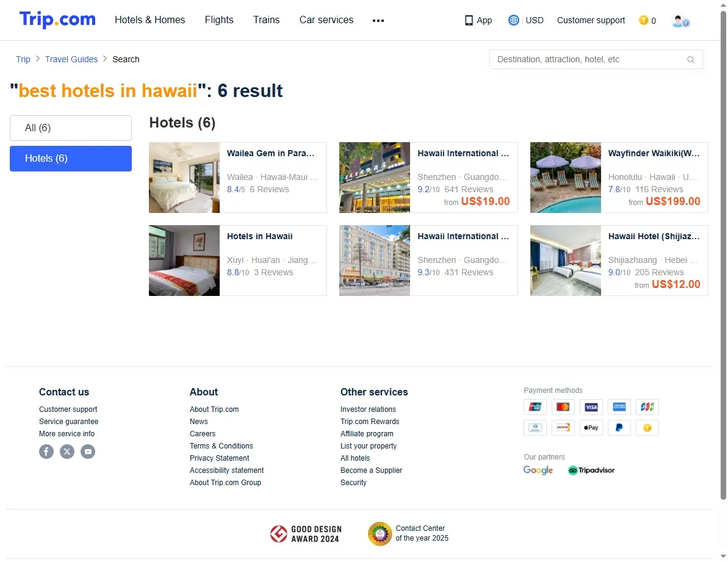This screenshot has width=728, height=562.
Task: Open the user profile avatar
Action: click(680, 21)
